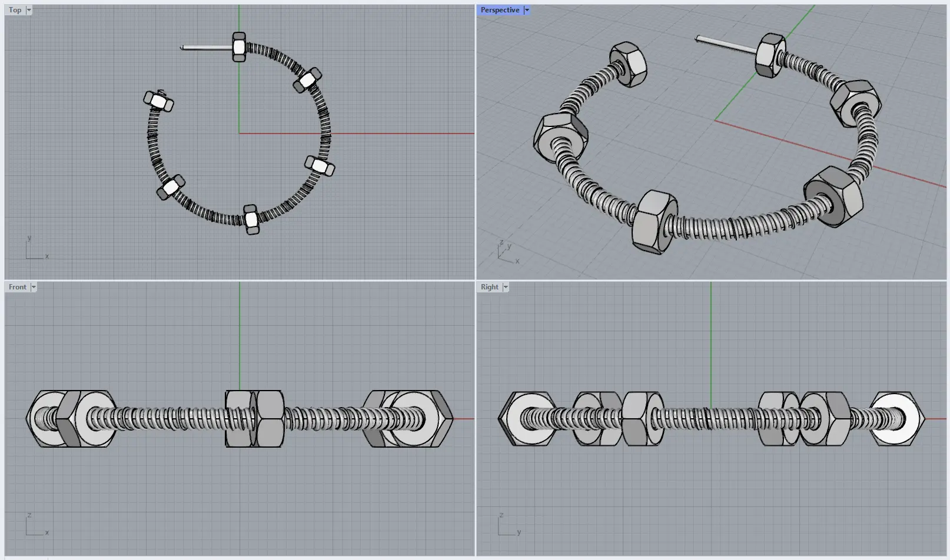Click the XYZ axes icon in Perspective viewport

pyautogui.click(x=506, y=252)
